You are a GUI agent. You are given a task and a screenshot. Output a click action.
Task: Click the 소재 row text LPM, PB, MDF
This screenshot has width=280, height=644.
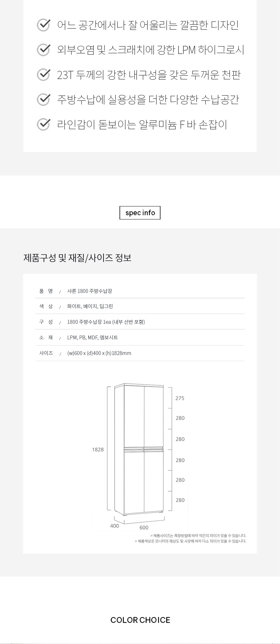(x=92, y=337)
